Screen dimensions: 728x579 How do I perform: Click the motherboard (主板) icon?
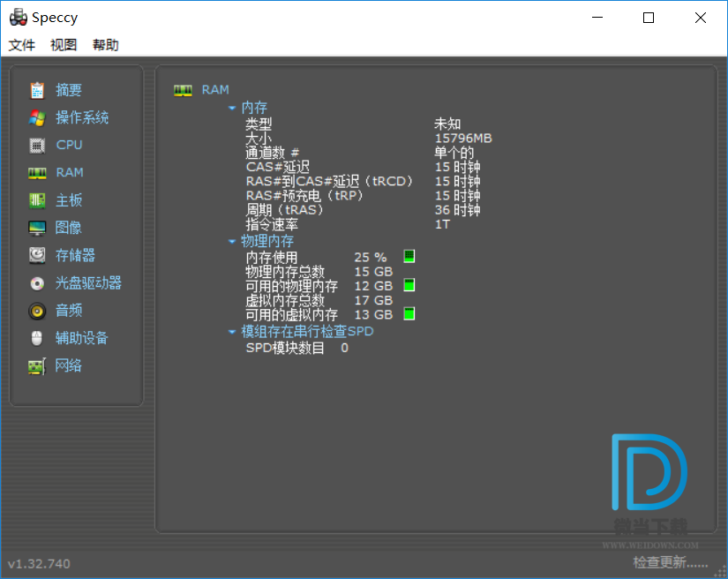(x=37, y=200)
